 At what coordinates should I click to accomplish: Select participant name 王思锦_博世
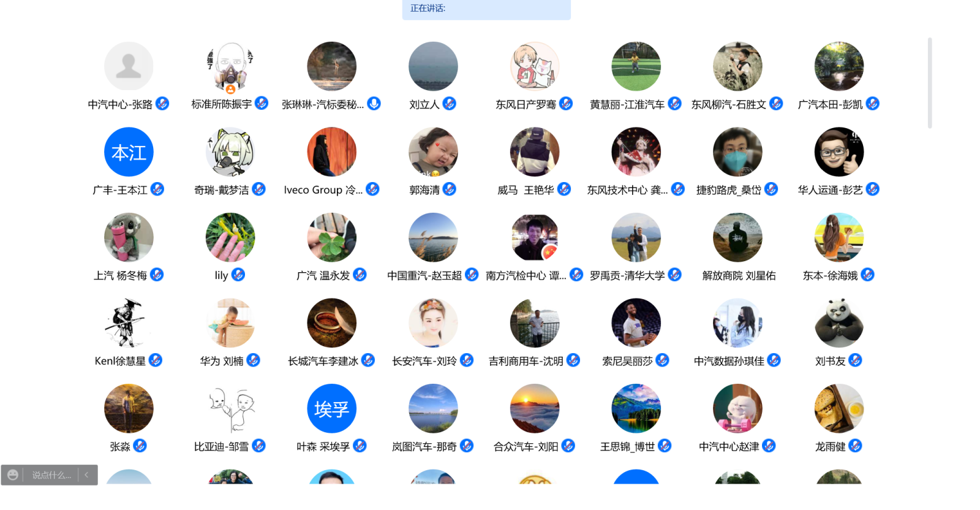[627, 447]
